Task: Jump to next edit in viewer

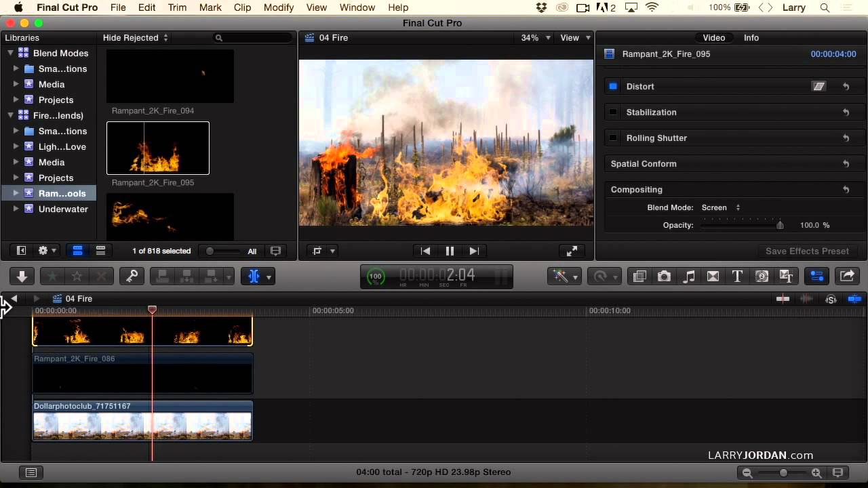Action: click(474, 251)
